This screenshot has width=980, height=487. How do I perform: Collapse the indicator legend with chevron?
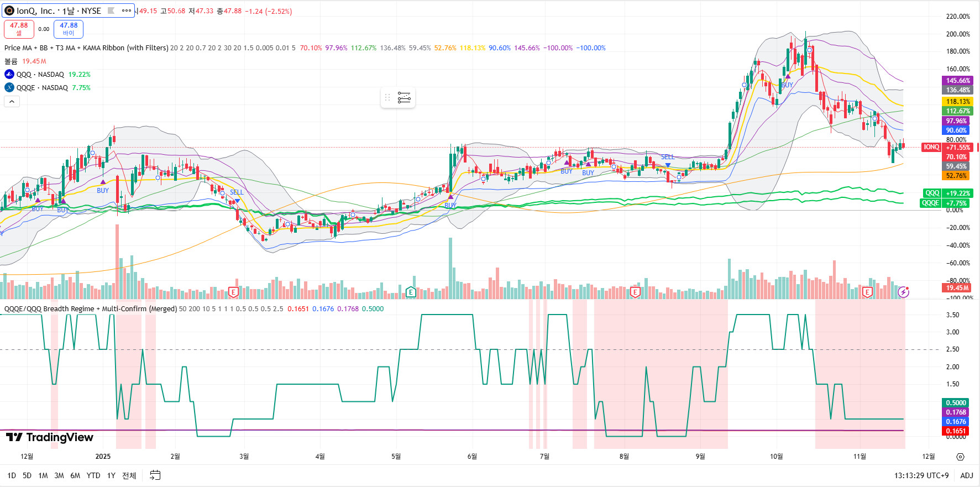[x=12, y=101]
